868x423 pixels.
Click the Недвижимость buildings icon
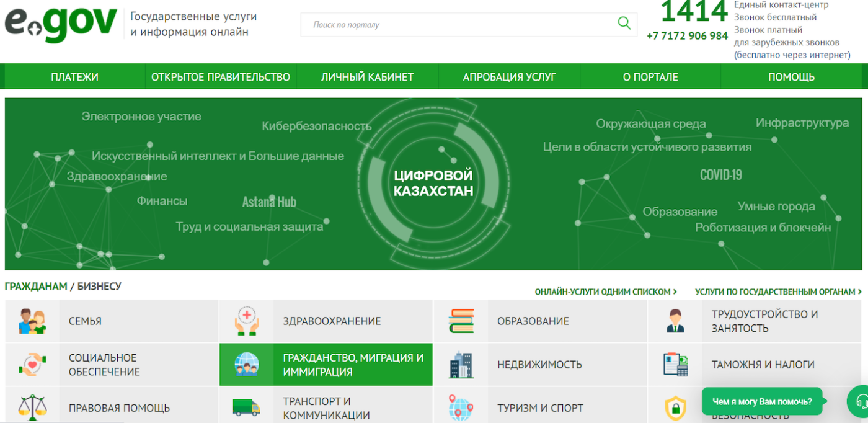point(461,365)
